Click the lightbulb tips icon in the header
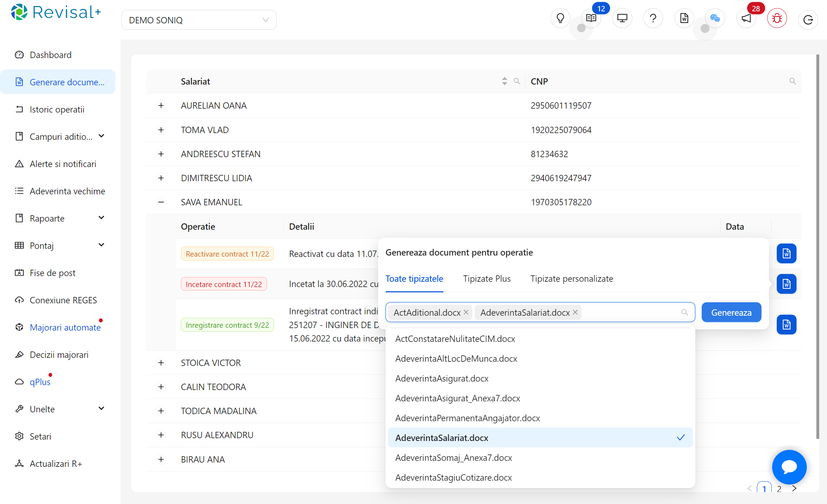 (x=560, y=18)
